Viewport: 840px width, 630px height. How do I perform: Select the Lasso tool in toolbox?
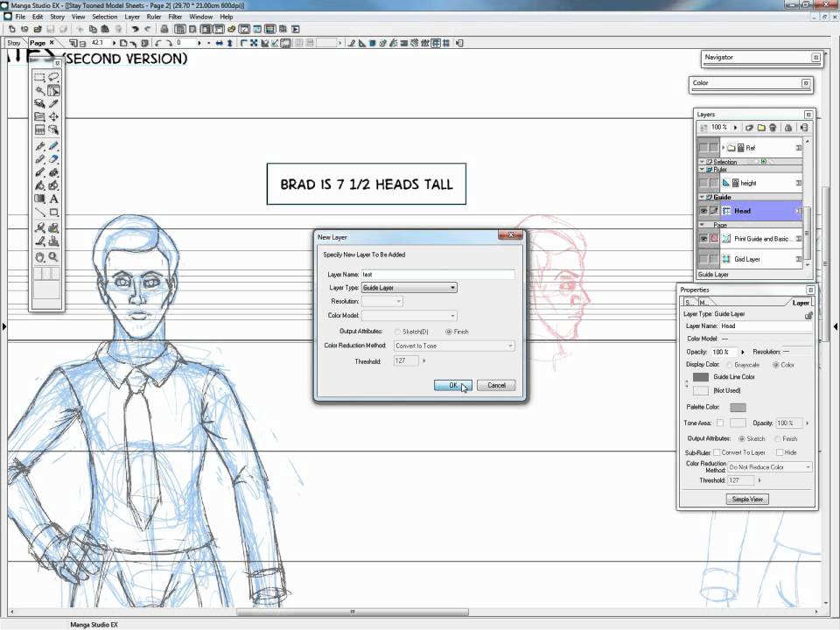click(53, 77)
